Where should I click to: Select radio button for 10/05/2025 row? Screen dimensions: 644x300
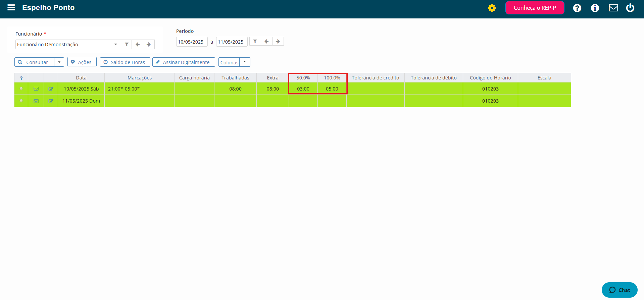click(x=21, y=88)
